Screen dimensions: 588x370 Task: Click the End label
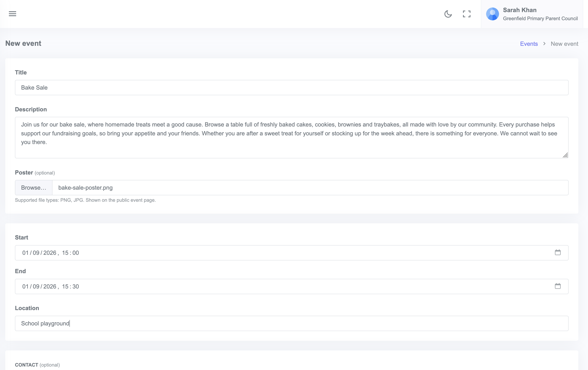[x=20, y=271]
